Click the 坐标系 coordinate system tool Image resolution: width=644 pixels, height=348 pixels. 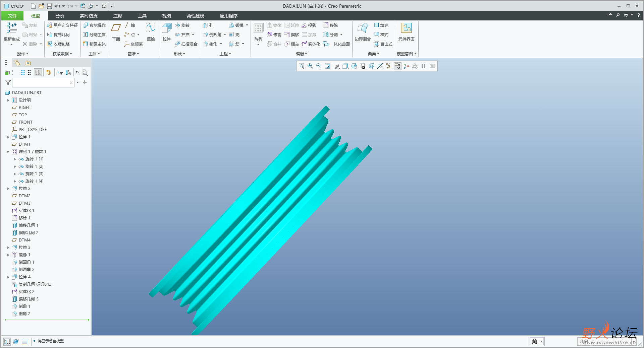coord(133,44)
